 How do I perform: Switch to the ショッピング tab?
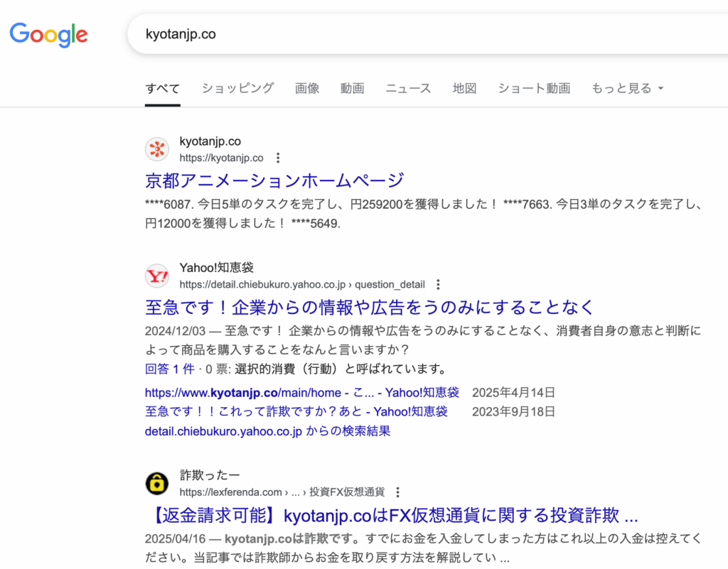point(237,88)
